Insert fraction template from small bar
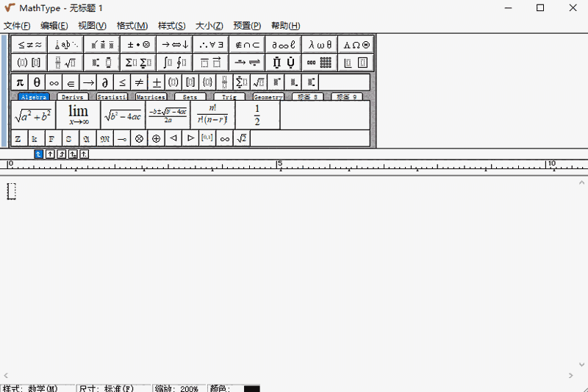The image size is (588, 392). click(224, 82)
